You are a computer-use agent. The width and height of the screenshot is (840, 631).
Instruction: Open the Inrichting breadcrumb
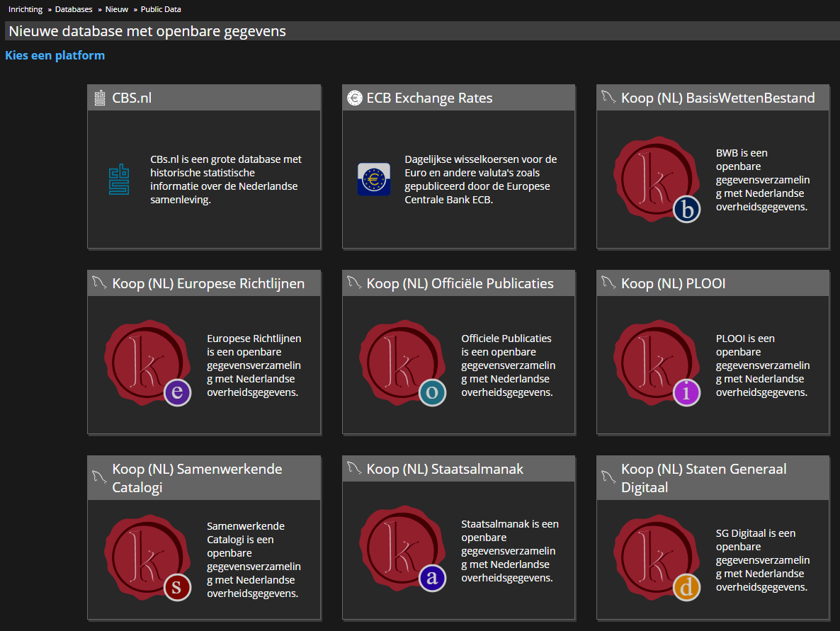(x=25, y=9)
